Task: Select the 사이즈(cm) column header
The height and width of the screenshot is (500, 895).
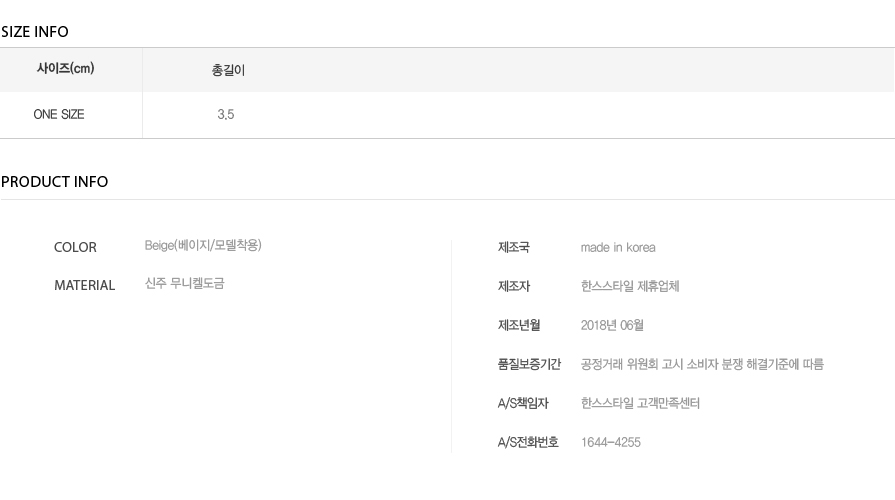Action: click(65, 68)
